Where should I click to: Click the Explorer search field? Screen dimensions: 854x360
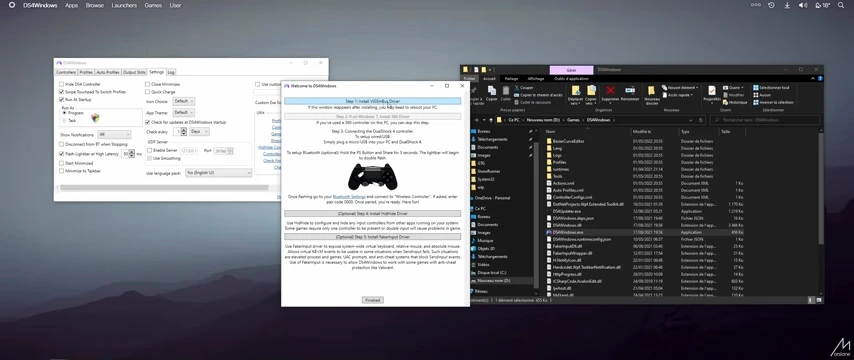tap(765, 120)
